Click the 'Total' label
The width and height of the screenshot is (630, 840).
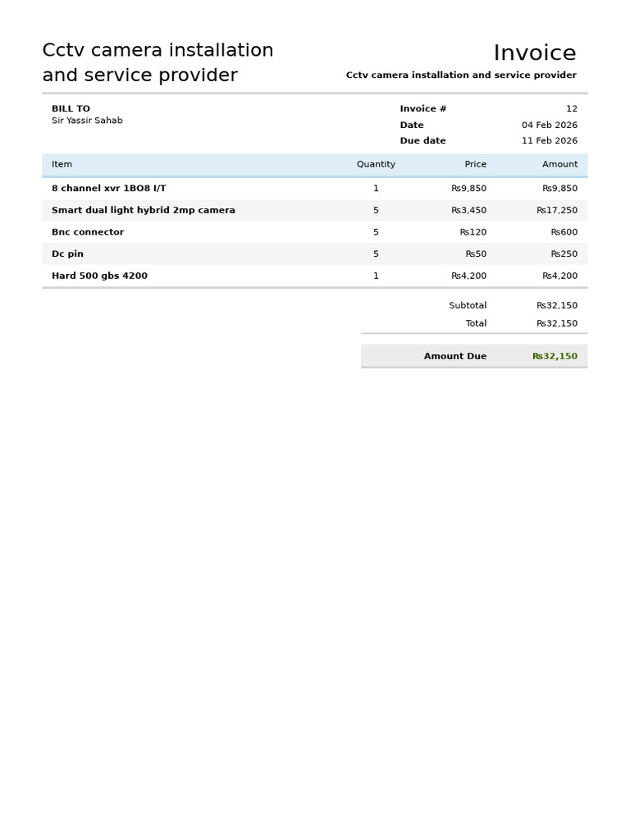click(x=477, y=323)
